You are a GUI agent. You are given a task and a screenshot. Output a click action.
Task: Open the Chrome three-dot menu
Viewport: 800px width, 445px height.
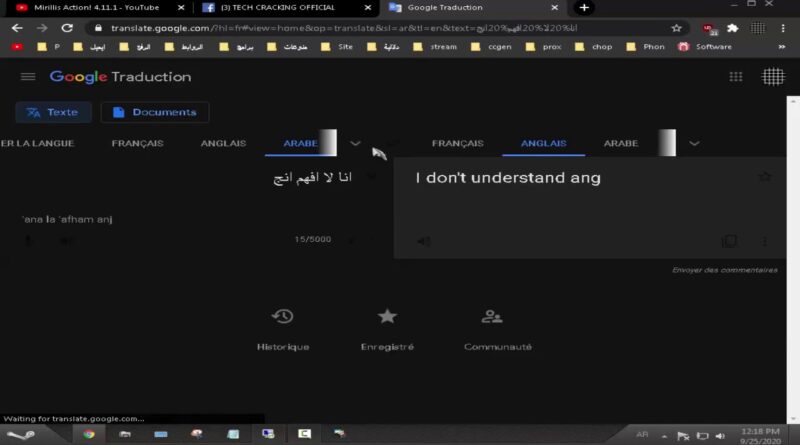783,28
